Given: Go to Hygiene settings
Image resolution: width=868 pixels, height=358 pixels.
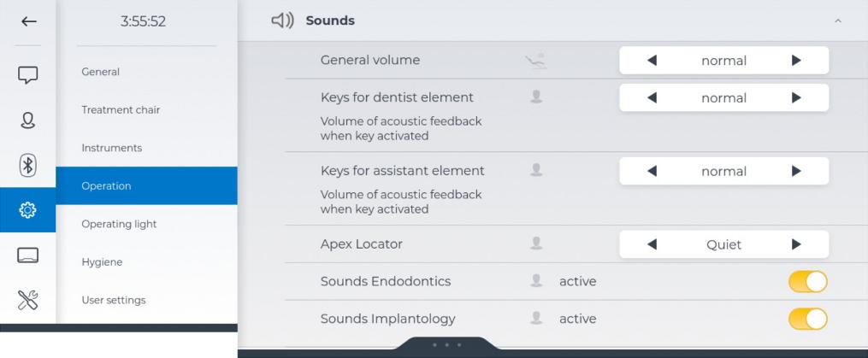Looking at the screenshot, I should point(102,262).
